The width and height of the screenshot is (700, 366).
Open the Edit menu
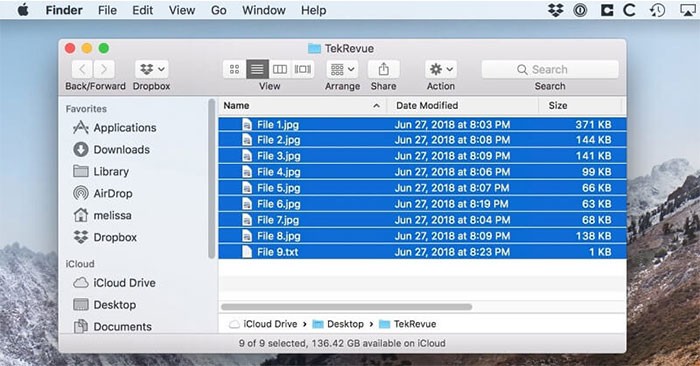[142, 10]
